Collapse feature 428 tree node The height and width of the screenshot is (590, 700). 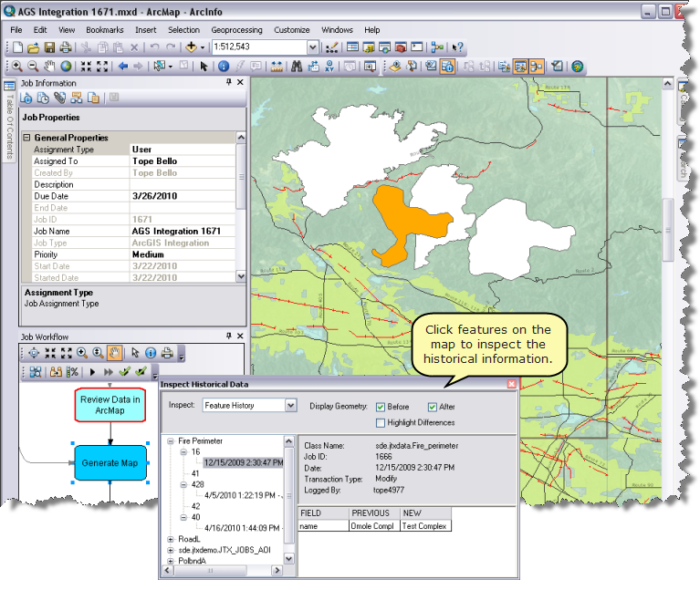tap(184, 485)
